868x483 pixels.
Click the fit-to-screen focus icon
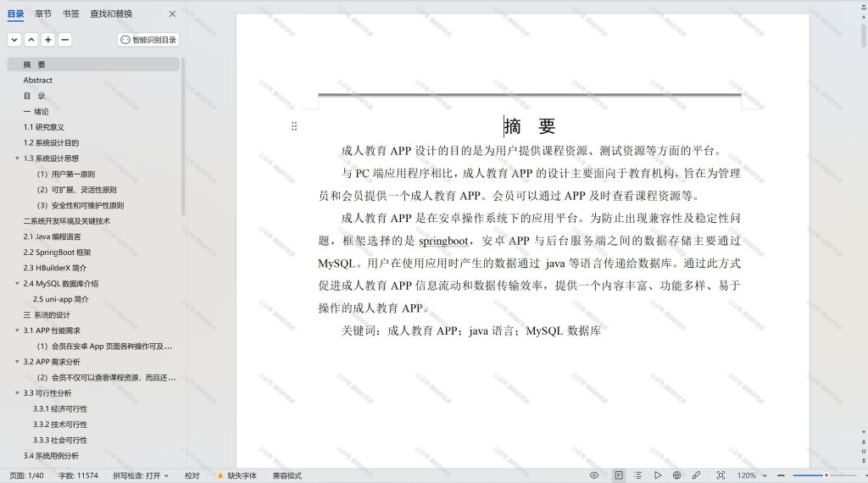click(721, 475)
